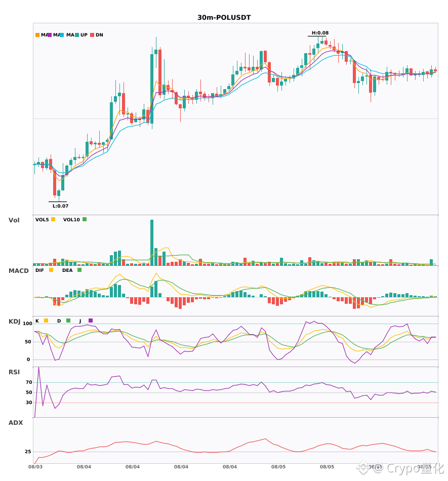Select the teal UP legend swatch
The width and height of the screenshot is (448, 481).
77,35
